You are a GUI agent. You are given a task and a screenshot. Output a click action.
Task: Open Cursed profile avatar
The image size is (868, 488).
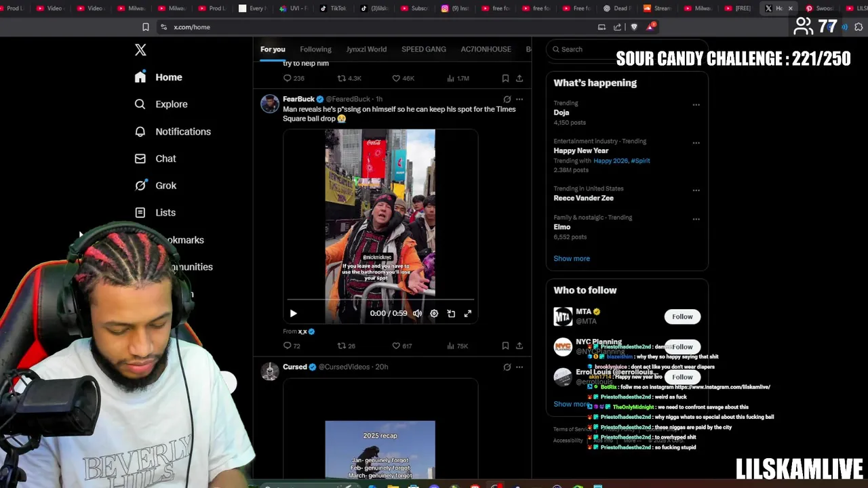coord(270,371)
